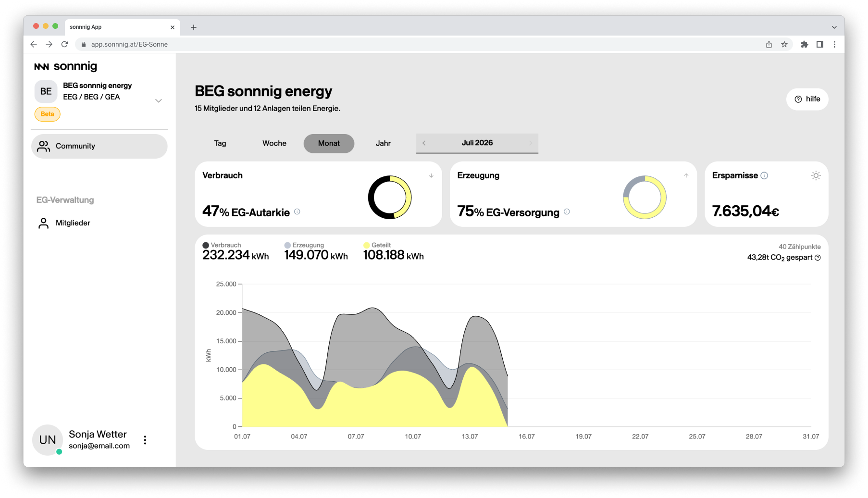Click the sonja@email.com address

pos(99,446)
